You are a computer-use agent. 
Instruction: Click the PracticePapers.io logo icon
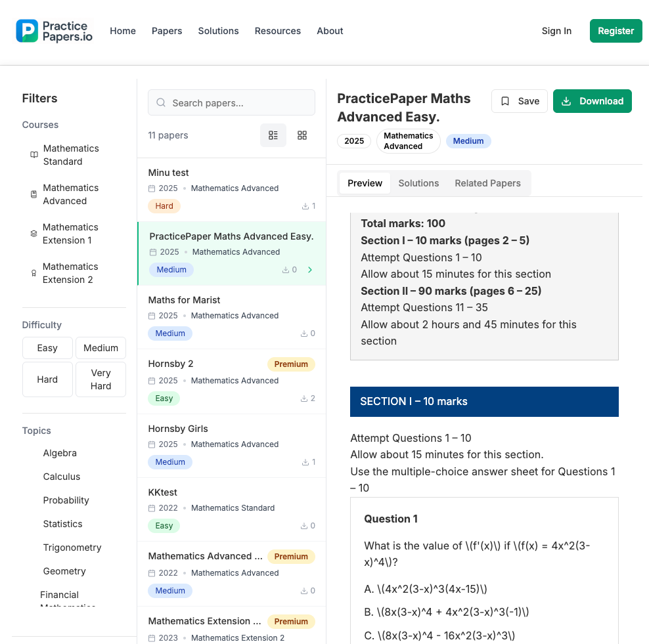(27, 31)
